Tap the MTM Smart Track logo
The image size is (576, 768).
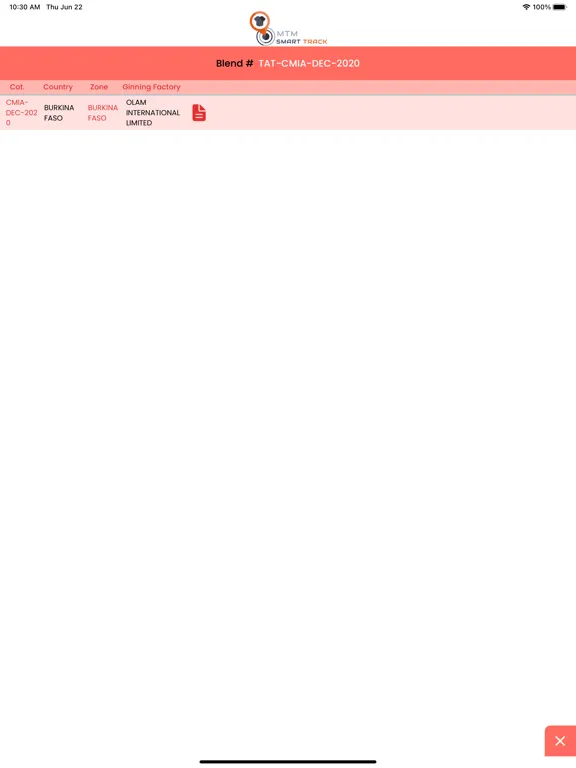click(x=288, y=29)
